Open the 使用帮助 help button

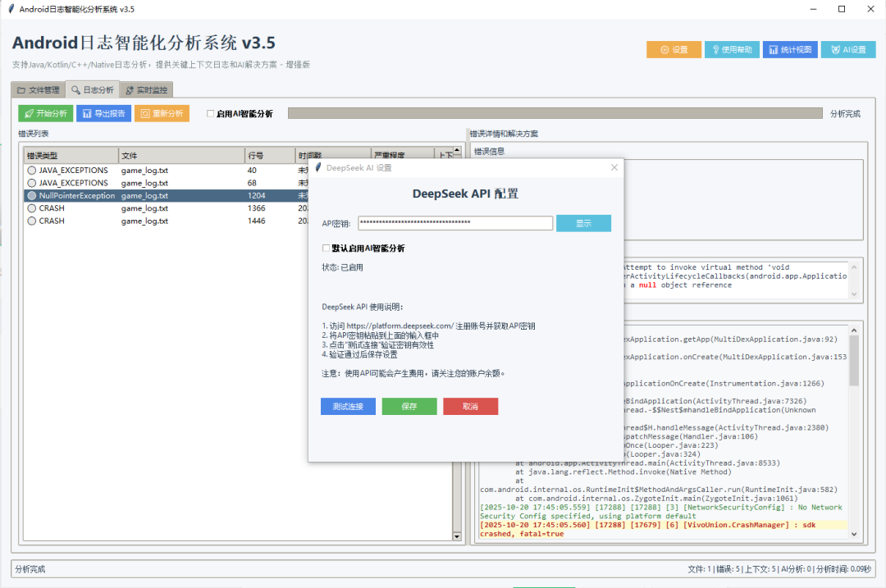coord(732,50)
